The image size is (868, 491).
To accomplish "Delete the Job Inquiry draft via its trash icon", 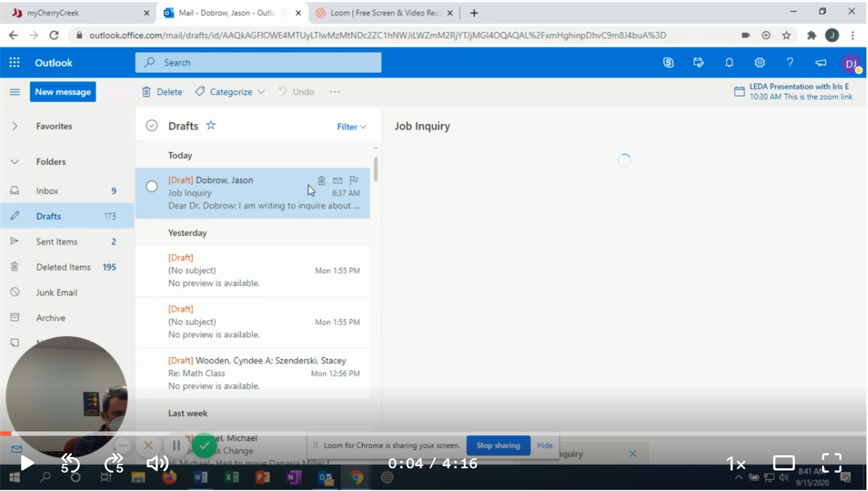I will tap(322, 181).
